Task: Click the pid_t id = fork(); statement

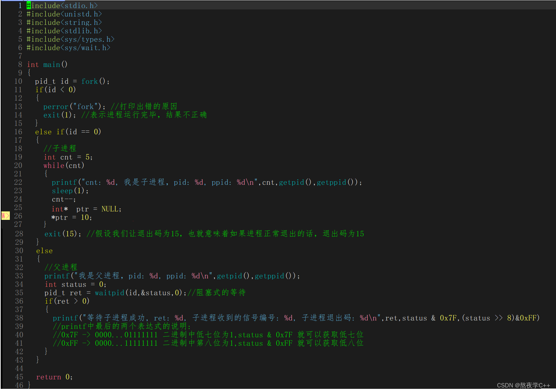Action: coord(73,81)
